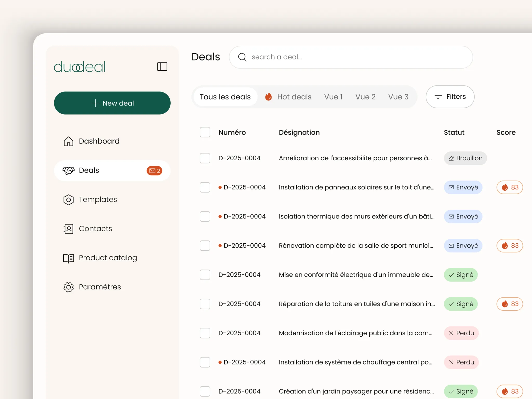Click Signé badge on jardin paysager row
This screenshot has height=399, width=532.
[x=461, y=391]
